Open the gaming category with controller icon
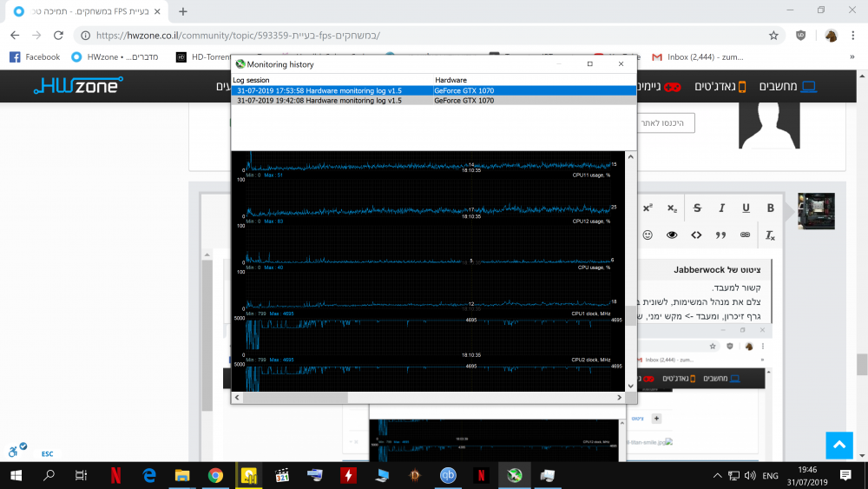Viewport: 868px width, 489px height. pyautogui.click(x=660, y=86)
